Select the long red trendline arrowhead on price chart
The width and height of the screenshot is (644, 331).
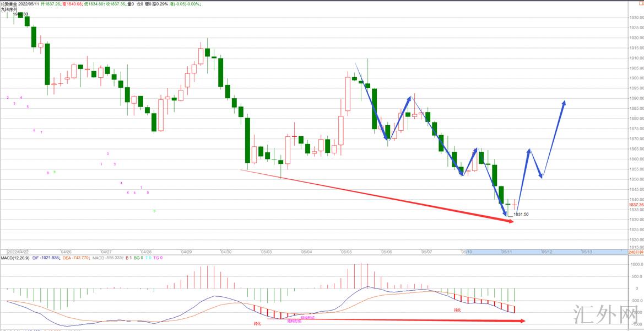click(510, 221)
